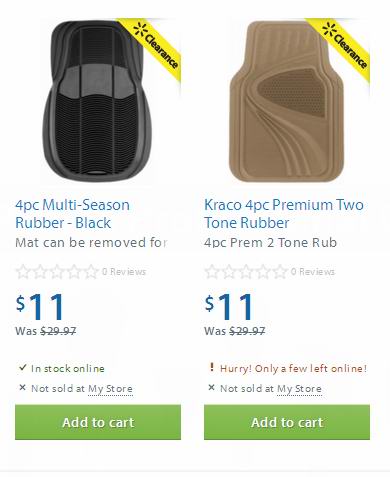Open My Store link under the Kraco mat

point(299,389)
